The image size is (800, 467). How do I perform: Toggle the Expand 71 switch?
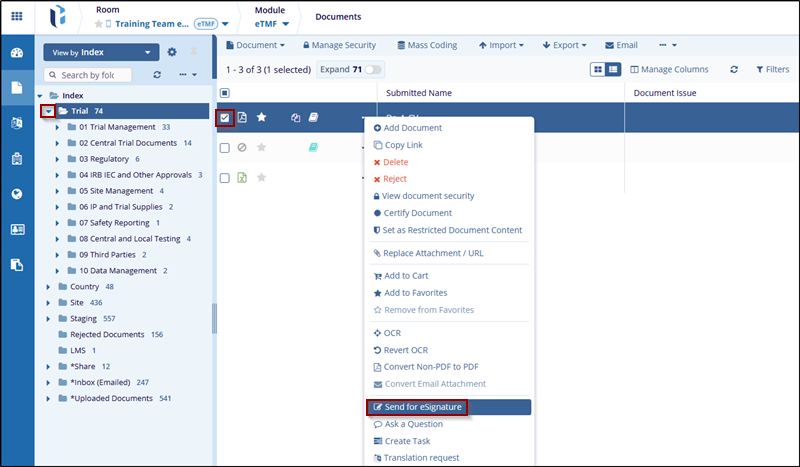coord(375,69)
